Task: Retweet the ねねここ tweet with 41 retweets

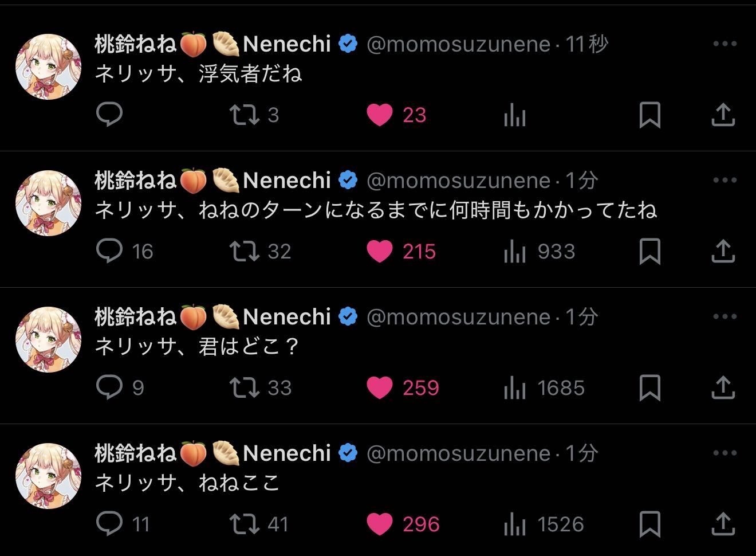Action: [245, 524]
